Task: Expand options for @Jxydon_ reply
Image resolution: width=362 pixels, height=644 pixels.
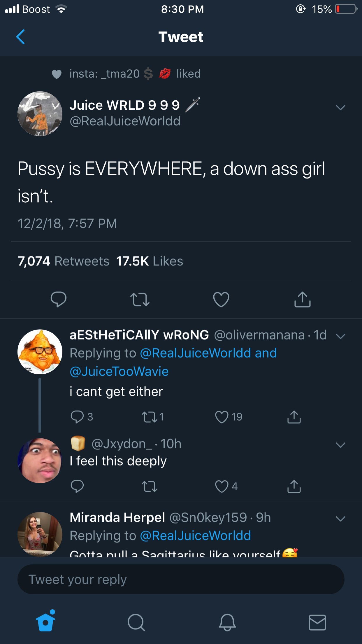Action: click(340, 445)
